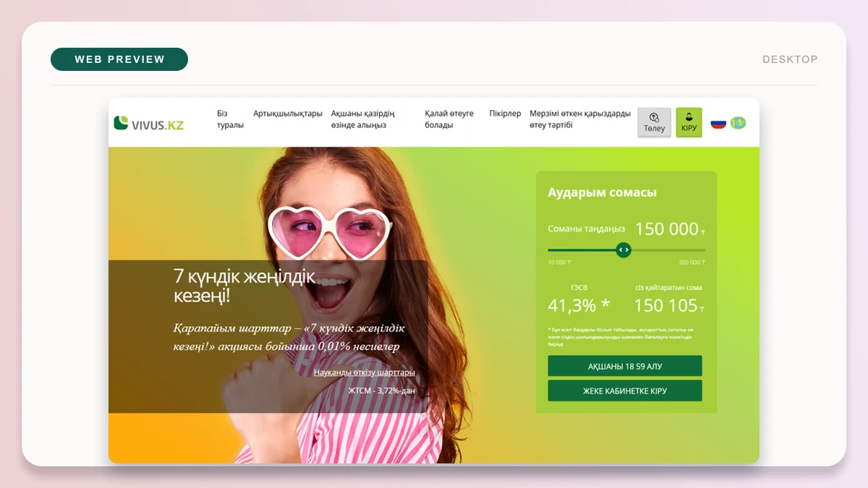Open the Біз туралы menu item
This screenshot has width=868, height=488.
[230, 119]
